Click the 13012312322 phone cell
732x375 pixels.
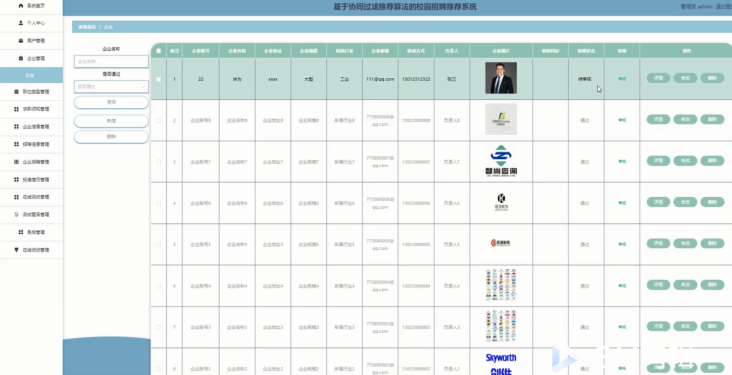coord(416,79)
